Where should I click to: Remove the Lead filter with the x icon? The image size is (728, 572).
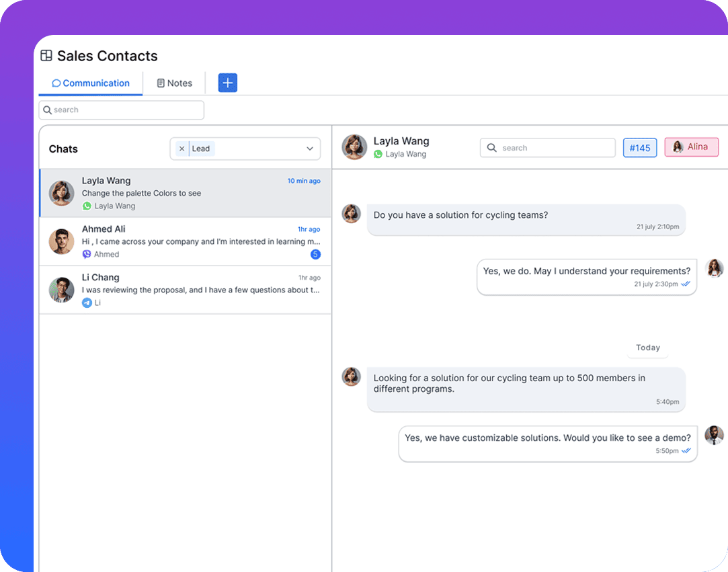[x=181, y=149]
